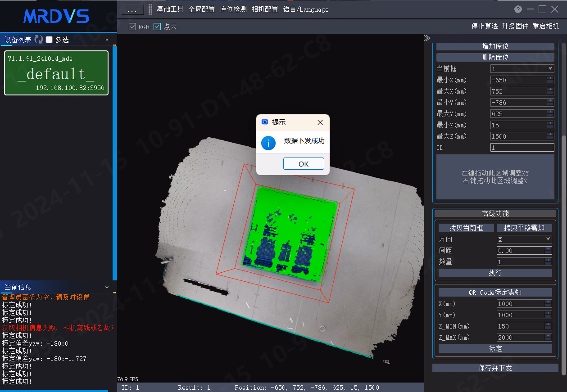Click log line 管理员密码为空，请及时设置

[x=46, y=297]
